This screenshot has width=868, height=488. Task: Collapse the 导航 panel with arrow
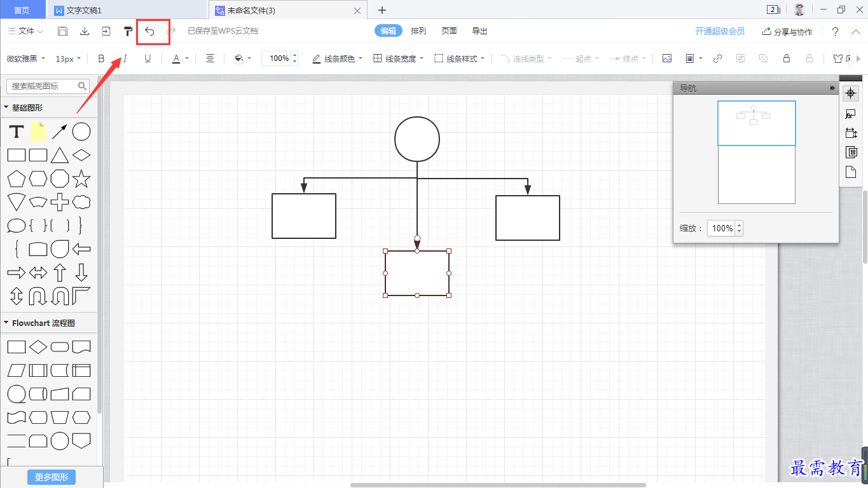832,88
